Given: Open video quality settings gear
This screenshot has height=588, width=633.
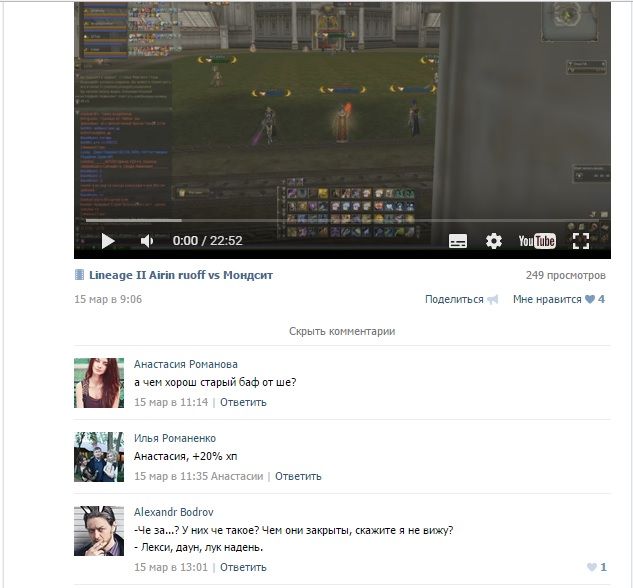Looking at the screenshot, I should 493,241.
